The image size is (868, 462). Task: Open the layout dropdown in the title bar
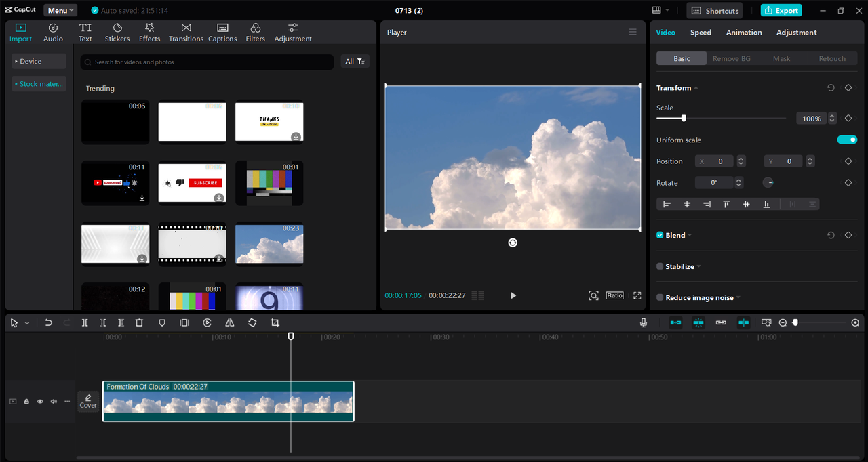(660, 10)
